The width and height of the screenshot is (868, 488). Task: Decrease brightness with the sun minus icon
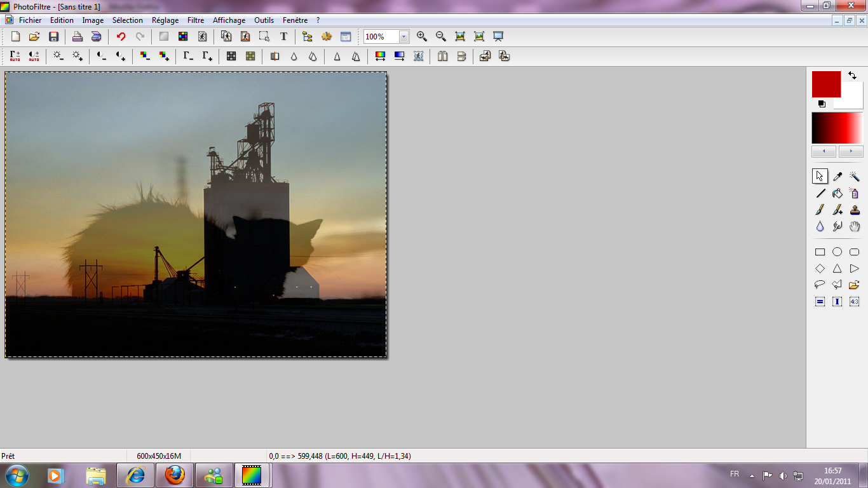(x=58, y=57)
